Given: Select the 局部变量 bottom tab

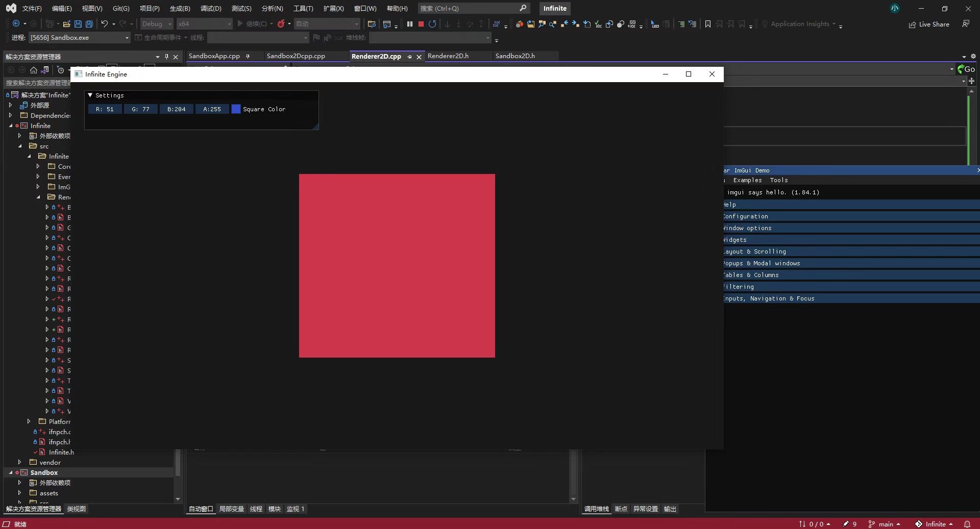Looking at the screenshot, I should pos(232,509).
